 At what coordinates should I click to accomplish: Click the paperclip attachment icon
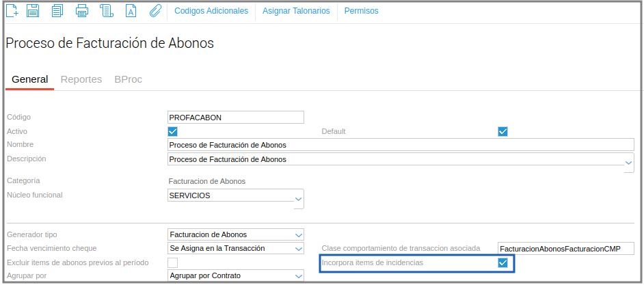pos(155,11)
